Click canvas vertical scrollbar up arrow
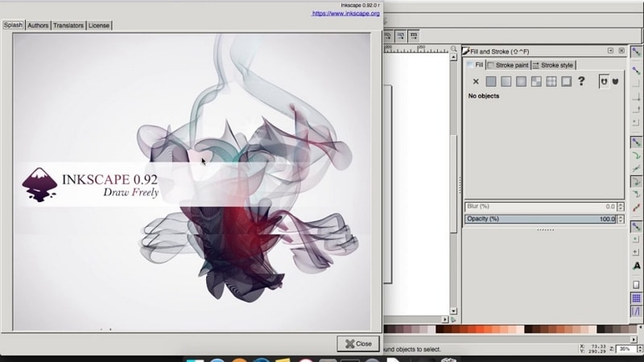The height and width of the screenshot is (362, 644). pyautogui.click(x=453, y=57)
